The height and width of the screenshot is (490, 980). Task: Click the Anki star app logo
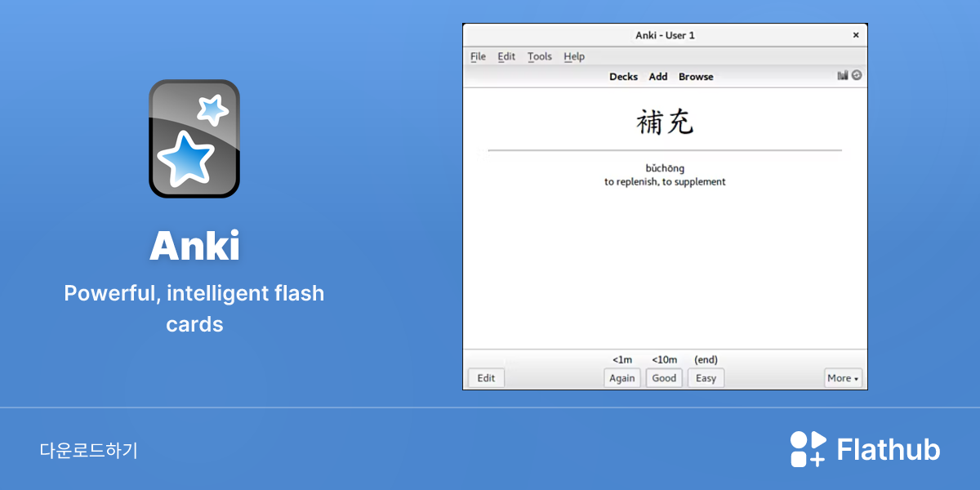pyautogui.click(x=194, y=139)
